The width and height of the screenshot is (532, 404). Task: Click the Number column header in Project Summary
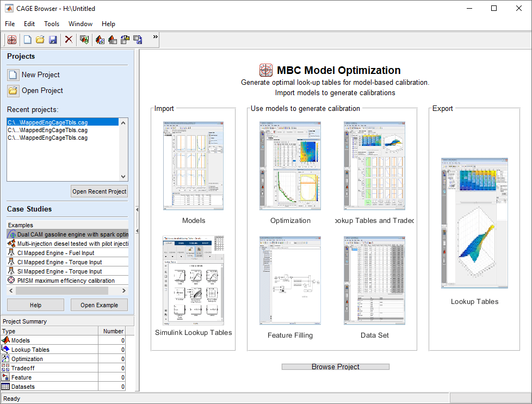112,331
